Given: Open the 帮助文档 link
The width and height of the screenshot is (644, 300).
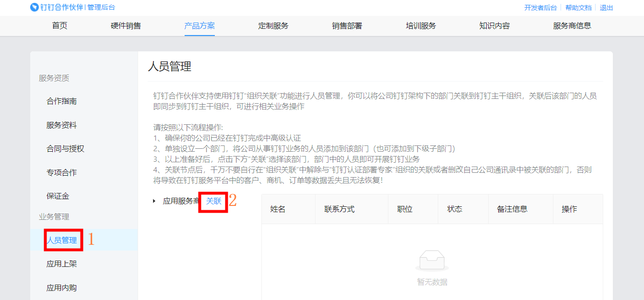Looking at the screenshot, I should click(x=578, y=8).
